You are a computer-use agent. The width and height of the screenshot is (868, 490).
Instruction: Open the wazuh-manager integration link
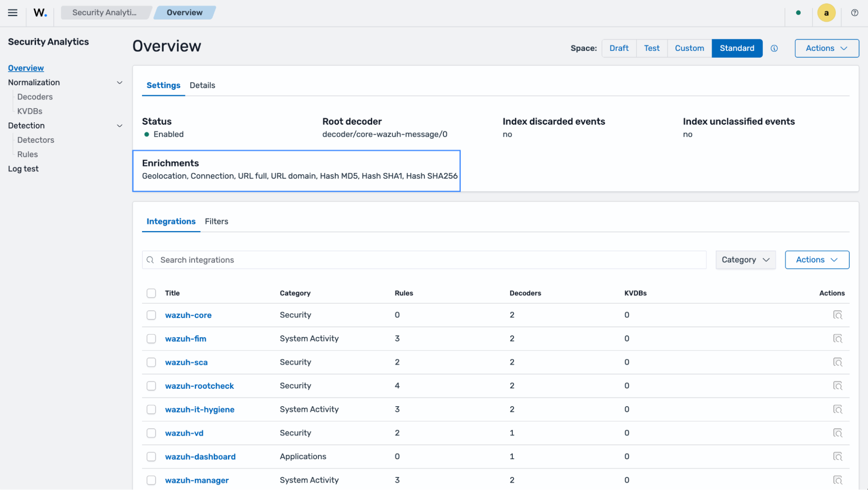coord(197,480)
